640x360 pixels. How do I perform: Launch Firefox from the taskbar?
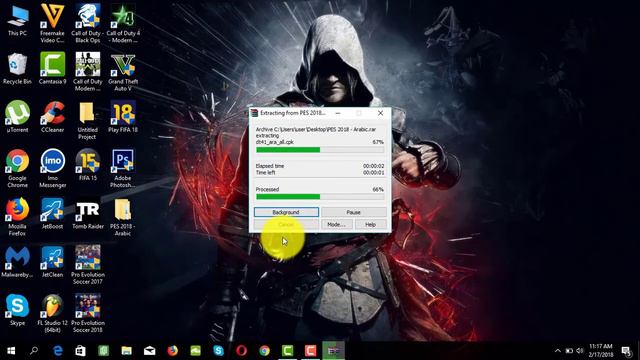tap(173, 351)
